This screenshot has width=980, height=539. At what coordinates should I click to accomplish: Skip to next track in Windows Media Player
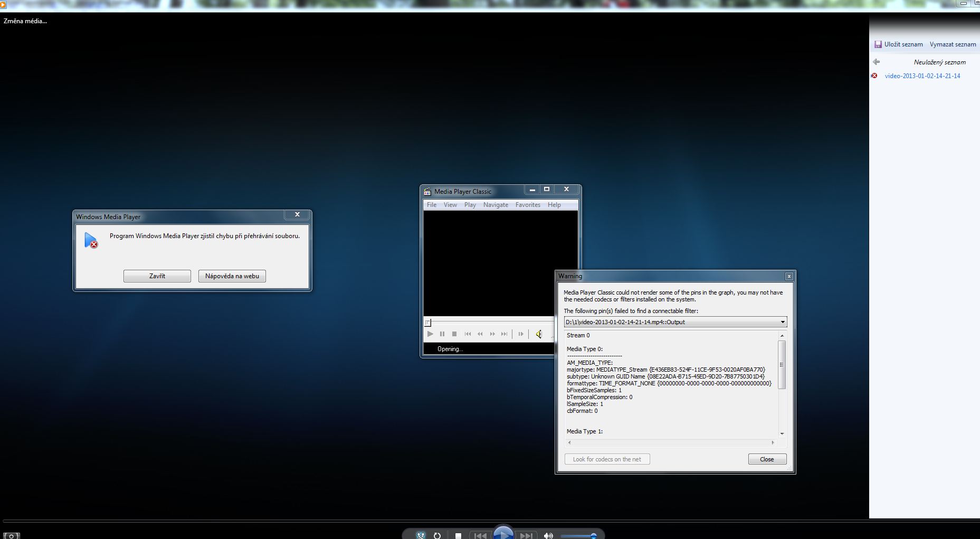pyautogui.click(x=526, y=536)
